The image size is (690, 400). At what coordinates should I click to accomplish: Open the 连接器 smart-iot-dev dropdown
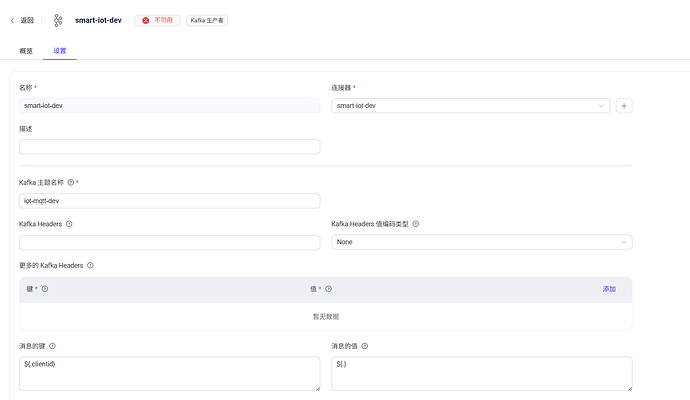point(470,105)
